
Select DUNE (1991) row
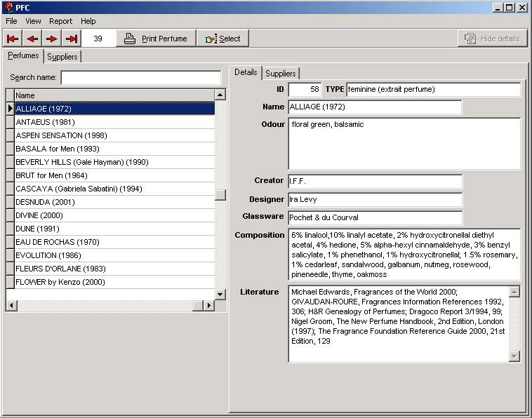[x=114, y=229]
